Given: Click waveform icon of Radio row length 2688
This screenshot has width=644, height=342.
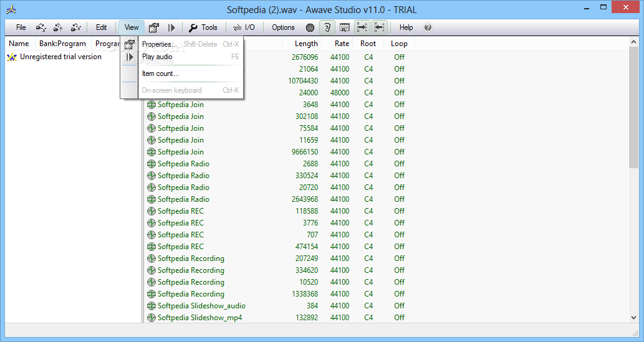Looking at the screenshot, I should [151, 164].
